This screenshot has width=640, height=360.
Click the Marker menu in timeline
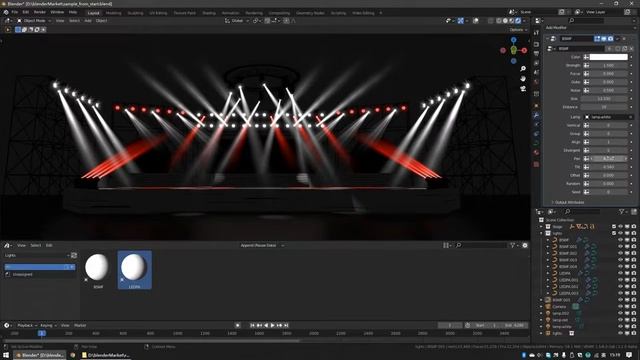pyautogui.click(x=80, y=325)
